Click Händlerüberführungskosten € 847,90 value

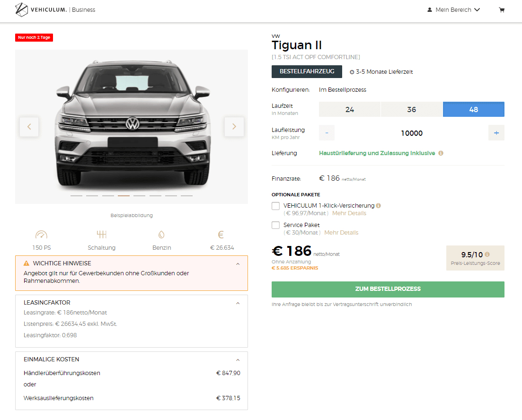pyautogui.click(x=228, y=373)
